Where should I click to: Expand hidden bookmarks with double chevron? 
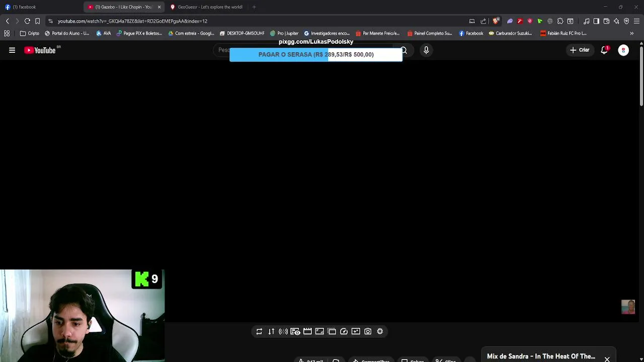tap(631, 33)
